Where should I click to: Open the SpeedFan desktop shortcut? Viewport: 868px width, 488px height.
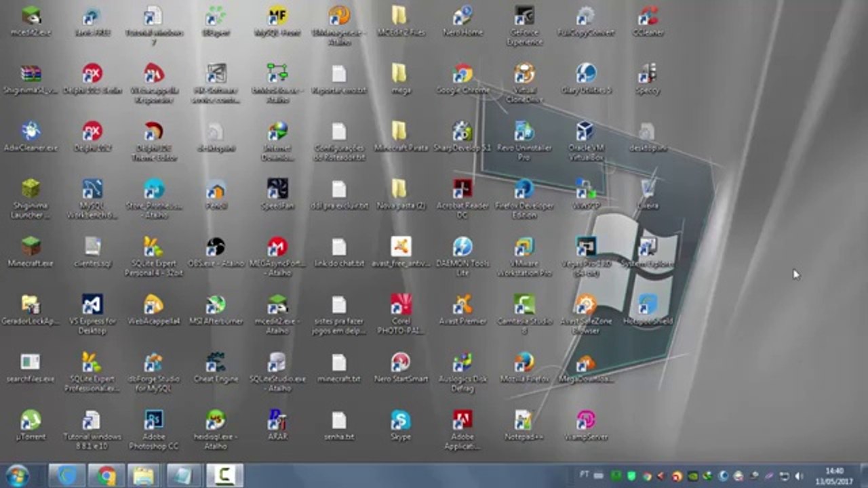277,195
